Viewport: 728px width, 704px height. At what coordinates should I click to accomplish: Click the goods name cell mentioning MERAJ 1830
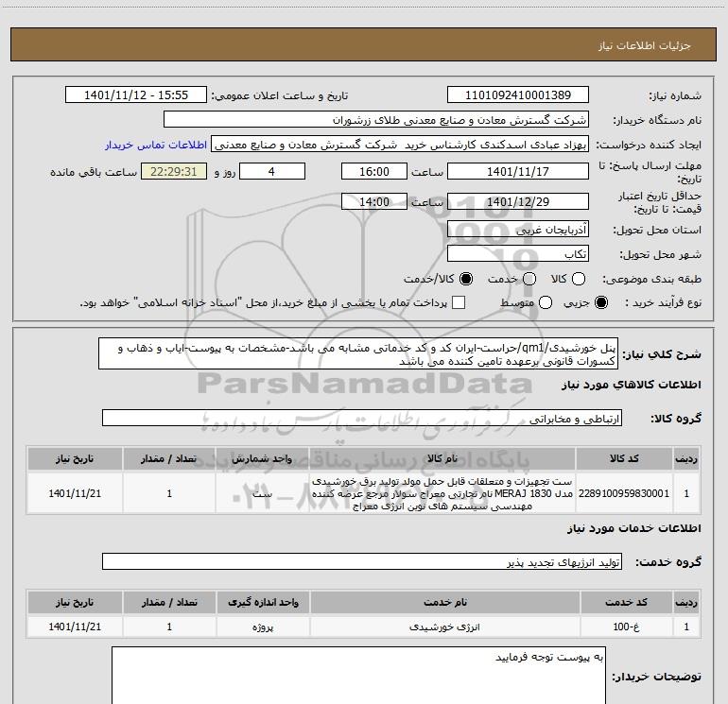[442, 493]
